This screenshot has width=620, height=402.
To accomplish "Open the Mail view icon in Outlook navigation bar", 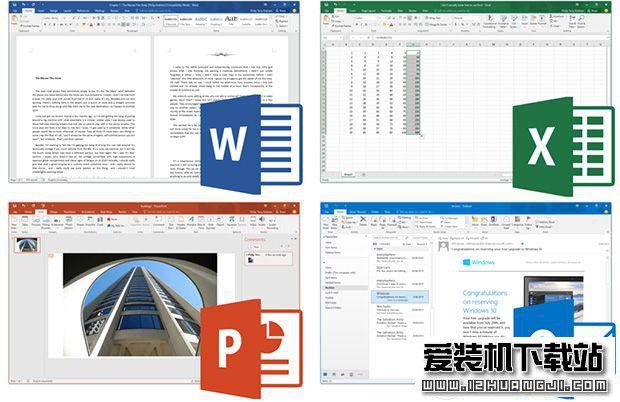I will click(x=326, y=374).
